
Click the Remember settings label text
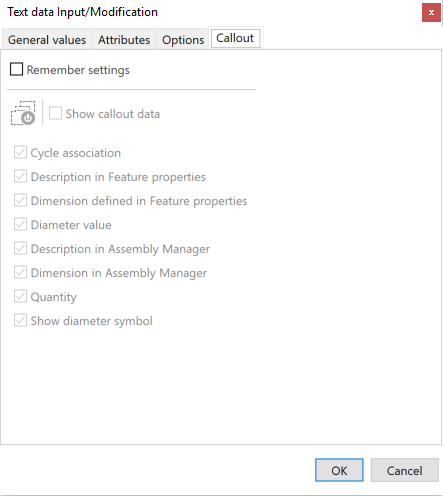tap(78, 70)
